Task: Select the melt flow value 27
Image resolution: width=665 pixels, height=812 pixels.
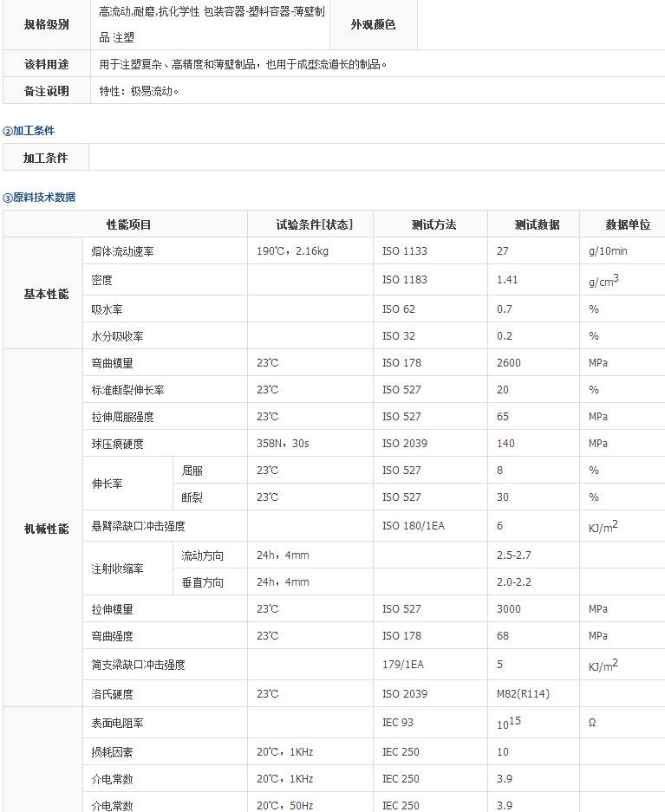Action: (502, 251)
